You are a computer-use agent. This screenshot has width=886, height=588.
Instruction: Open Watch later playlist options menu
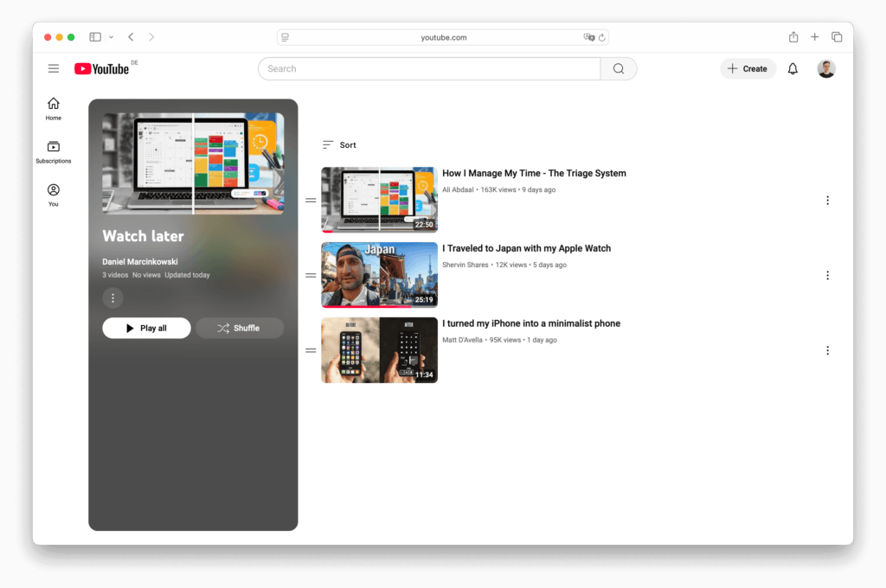click(x=113, y=297)
